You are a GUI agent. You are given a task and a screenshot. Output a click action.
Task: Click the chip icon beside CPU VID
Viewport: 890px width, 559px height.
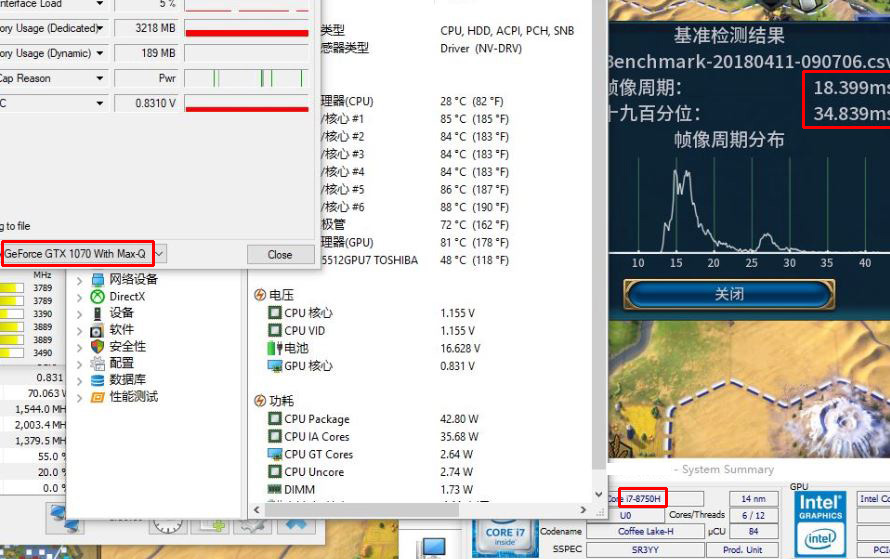pyautogui.click(x=275, y=330)
